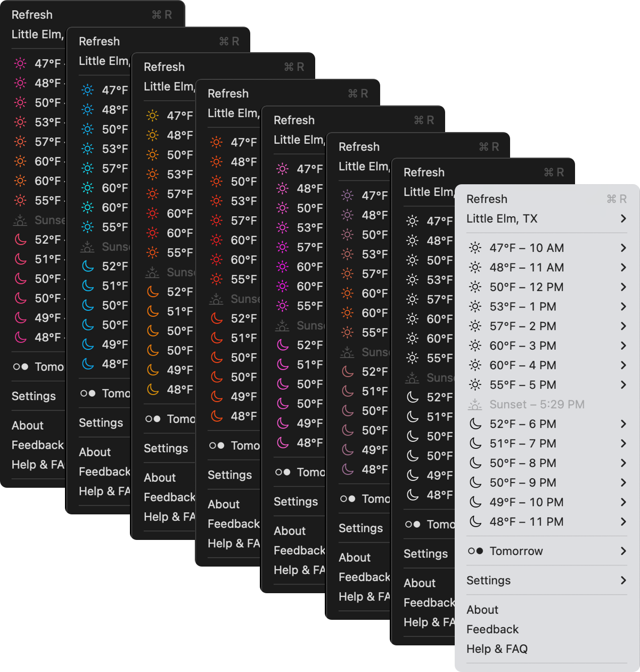The image size is (640, 672).
Task: Click pink sun icon by 47°F in leftmost menu
Action: 20,63
